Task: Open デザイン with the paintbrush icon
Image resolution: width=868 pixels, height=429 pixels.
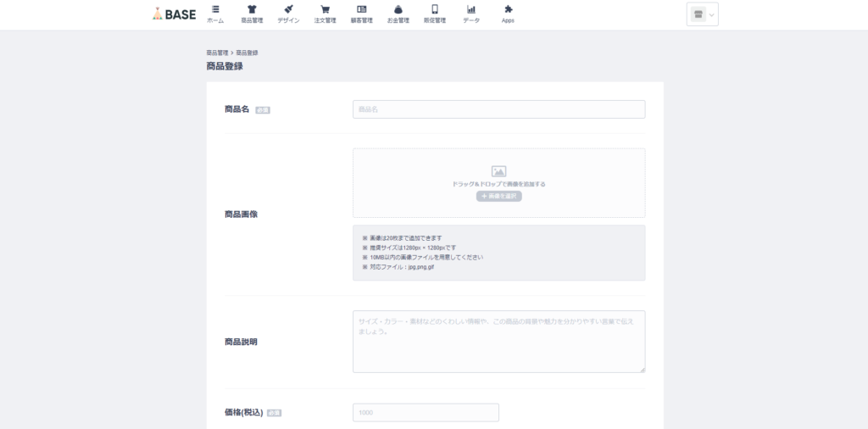Action: coord(288,14)
